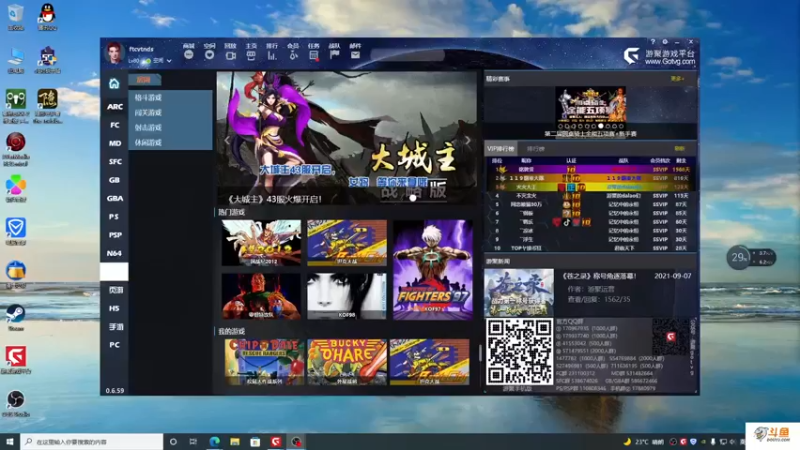
Task: Open the help question mark icon
Action: point(653,42)
